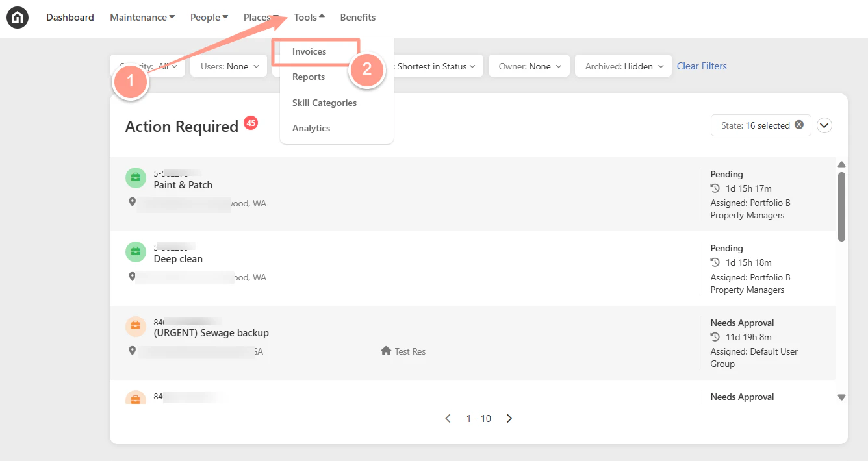Screen dimensions: 868x461
Task: Click the house icon beside Test Res
Action: pyautogui.click(x=385, y=351)
